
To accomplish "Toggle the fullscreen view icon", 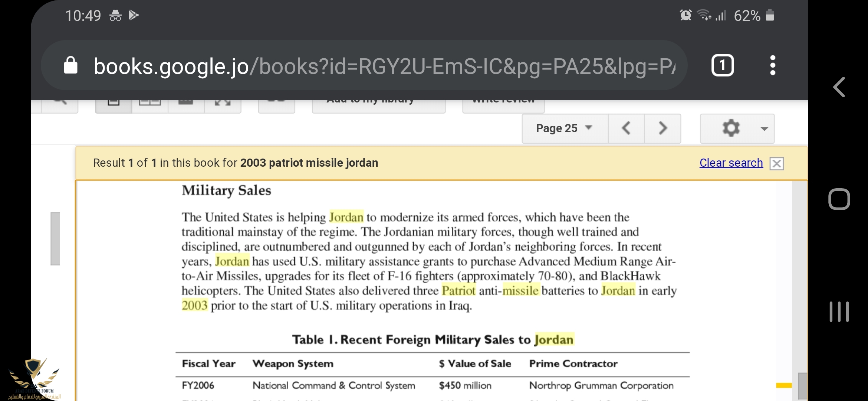I will click(223, 105).
